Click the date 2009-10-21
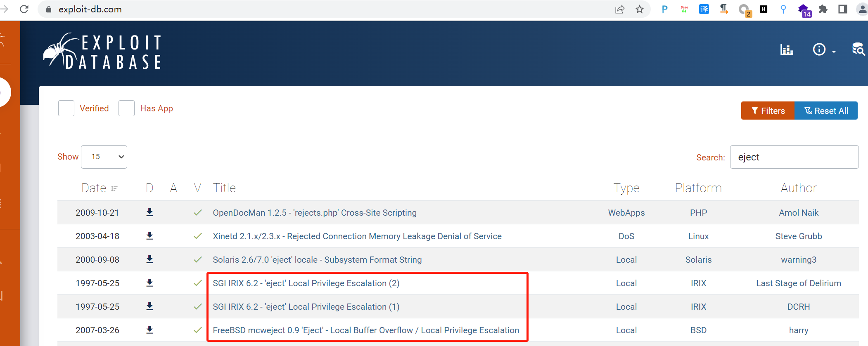Viewport: 868px width, 346px height. pyautogui.click(x=97, y=213)
